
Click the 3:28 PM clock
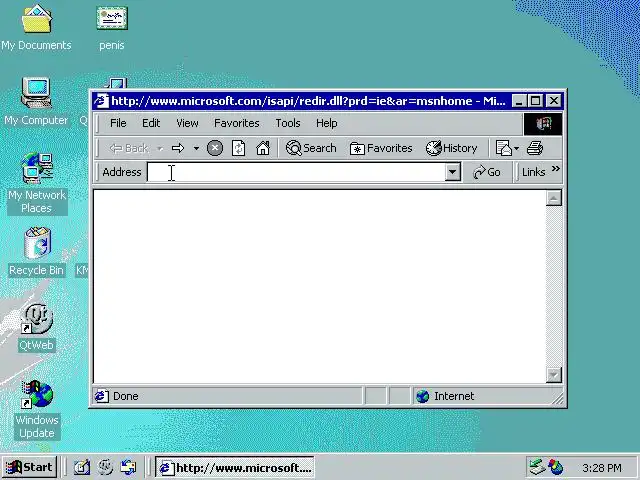pos(602,468)
